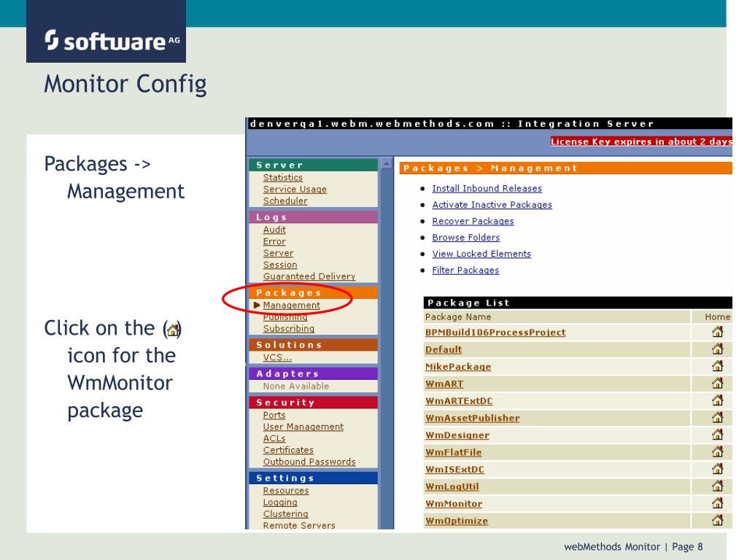
Task: Click View Locked Elements link
Action: click(x=481, y=254)
